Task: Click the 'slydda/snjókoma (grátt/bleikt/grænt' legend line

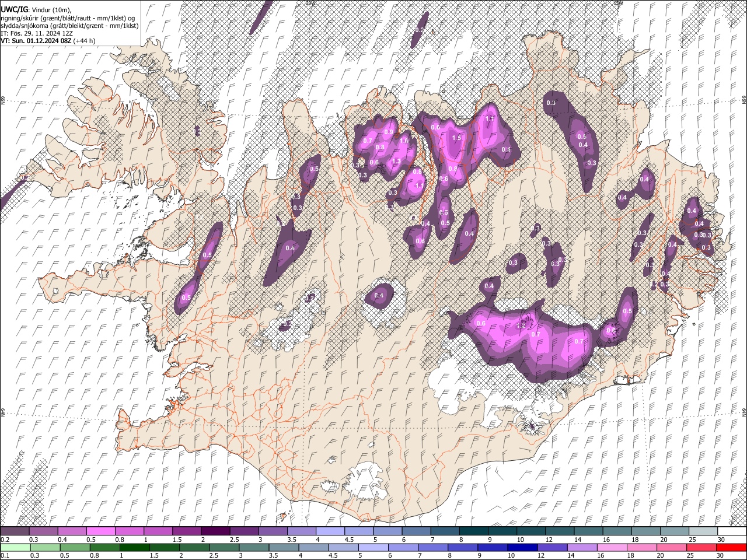Action: pos(69,26)
